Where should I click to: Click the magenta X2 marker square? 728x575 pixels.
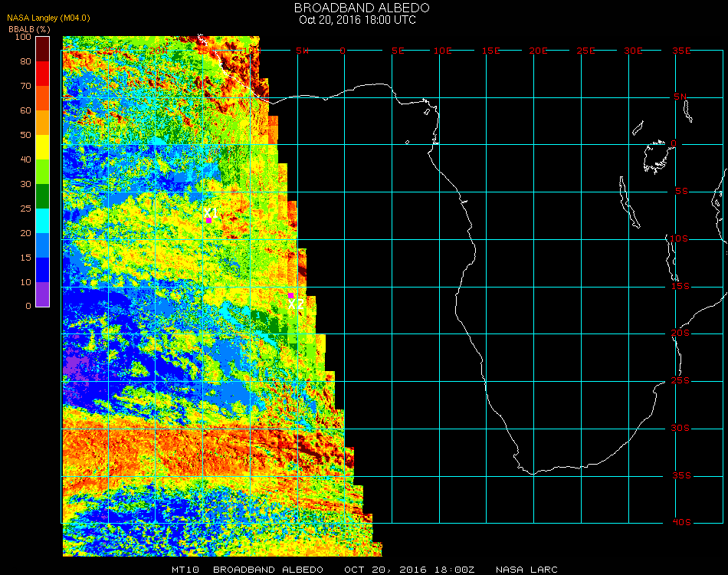pyautogui.click(x=290, y=295)
